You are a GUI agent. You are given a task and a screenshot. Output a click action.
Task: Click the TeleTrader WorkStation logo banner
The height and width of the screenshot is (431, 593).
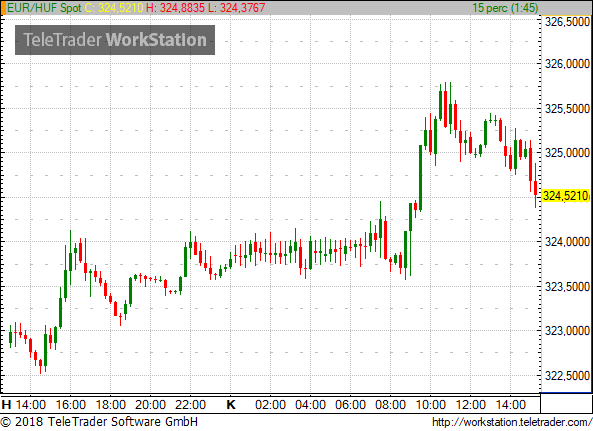(115, 40)
